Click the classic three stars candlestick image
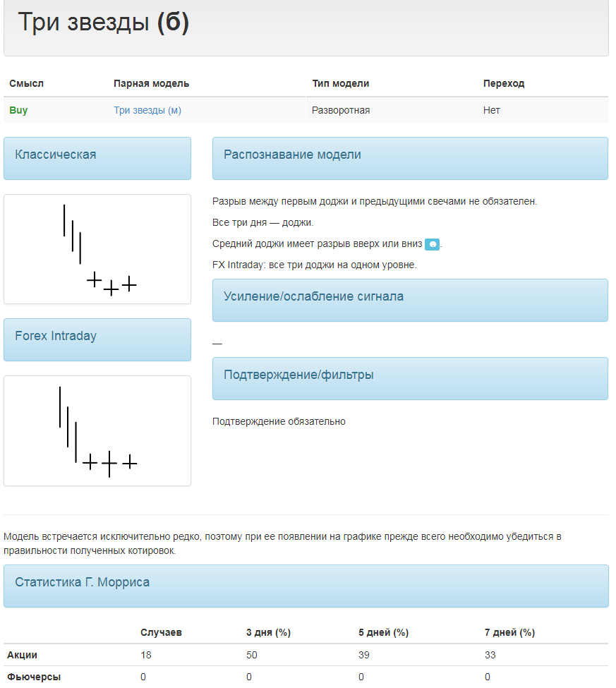 97,249
